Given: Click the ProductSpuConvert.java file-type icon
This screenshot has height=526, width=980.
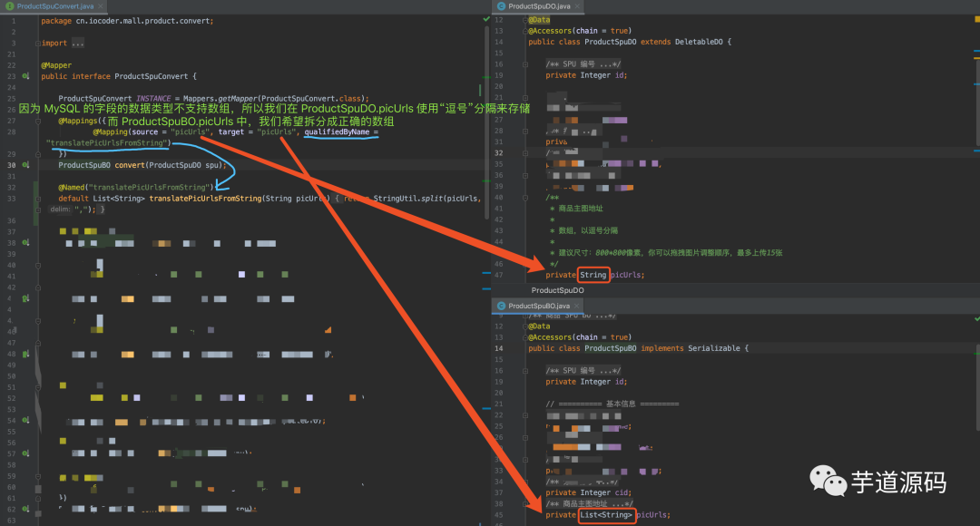Looking at the screenshot, I should pos(9,6).
